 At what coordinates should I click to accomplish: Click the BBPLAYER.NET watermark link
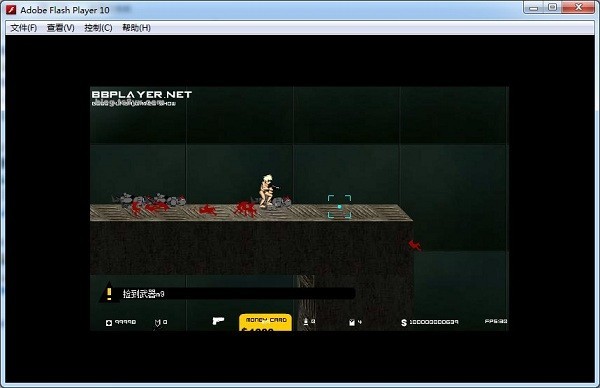point(142,94)
